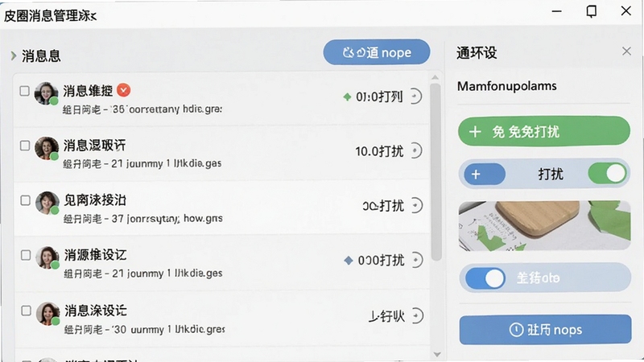Toggle the blue switch next to 羊结ote
The image size is (644, 362).
pyautogui.click(x=485, y=278)
